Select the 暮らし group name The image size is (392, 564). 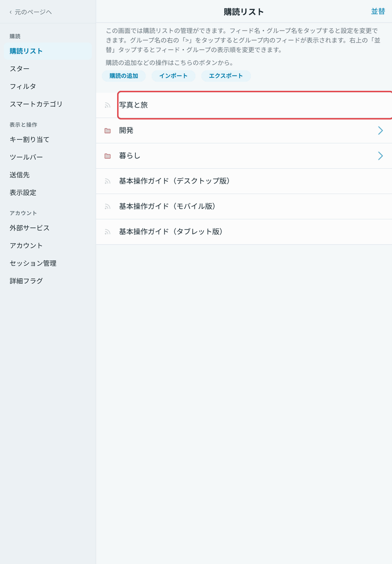pos(130,156)
